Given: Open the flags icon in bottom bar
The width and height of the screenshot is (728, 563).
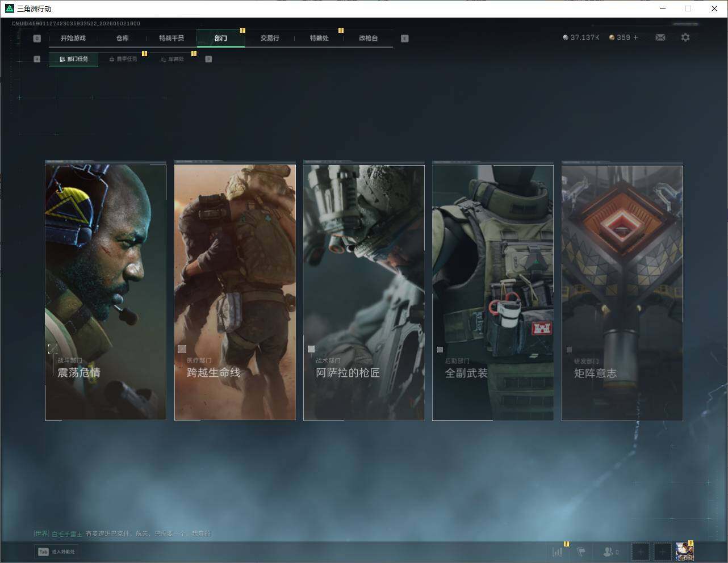Looking at the screenshot, I should 581,551.
